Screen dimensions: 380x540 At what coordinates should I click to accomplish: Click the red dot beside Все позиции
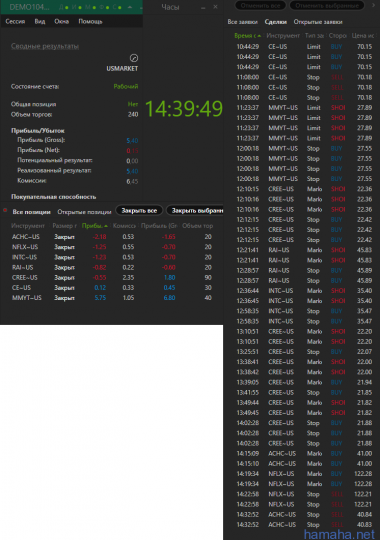[x=5, y=210]
